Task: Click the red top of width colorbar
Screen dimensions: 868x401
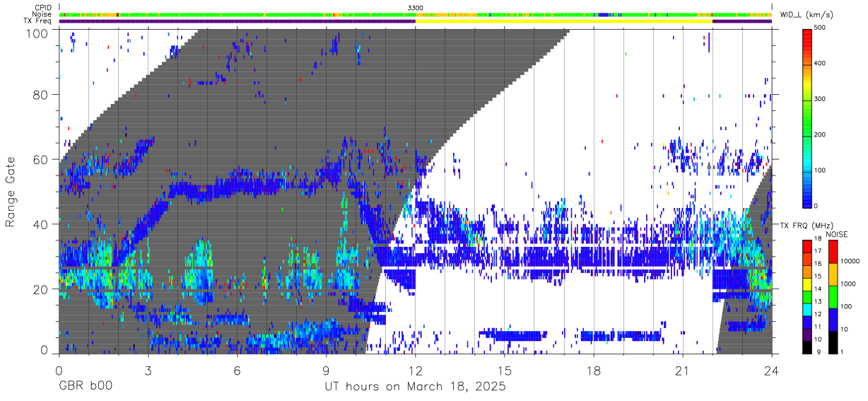Action: click(809, 35)
